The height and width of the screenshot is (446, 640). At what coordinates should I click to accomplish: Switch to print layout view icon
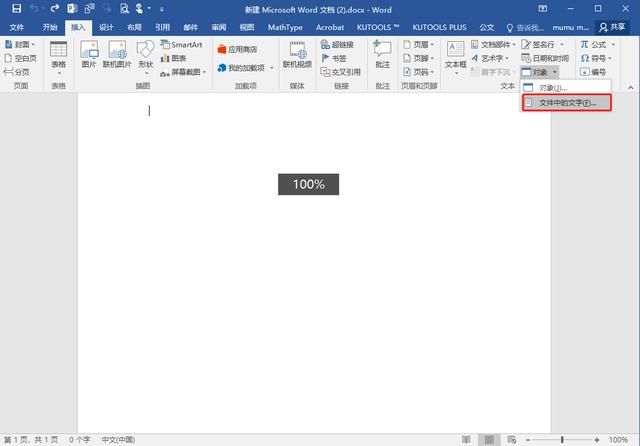(489, 439)
